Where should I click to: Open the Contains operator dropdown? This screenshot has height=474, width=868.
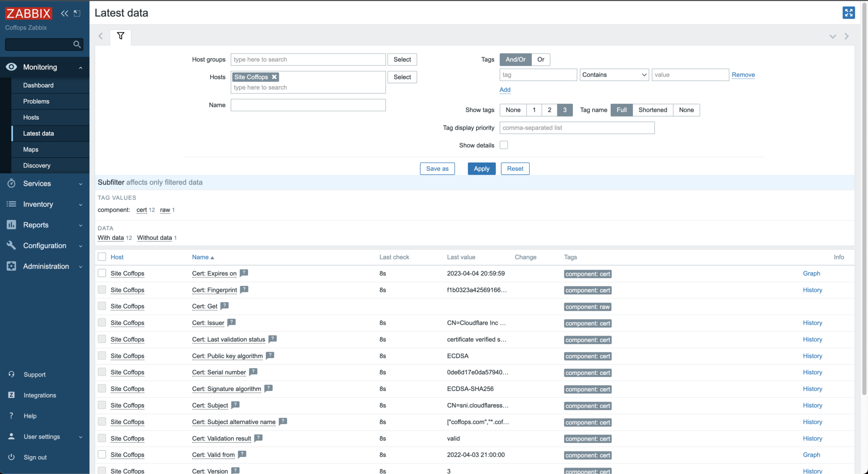click(614, 74)
